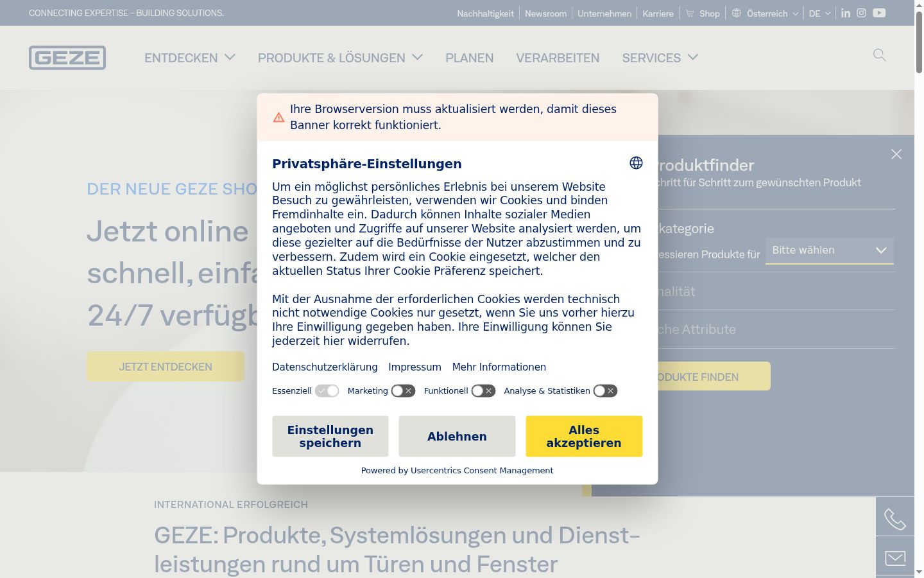Click Einstellungen speichern button
Viewport: 924px width, 578px height.
pos(330,437)
